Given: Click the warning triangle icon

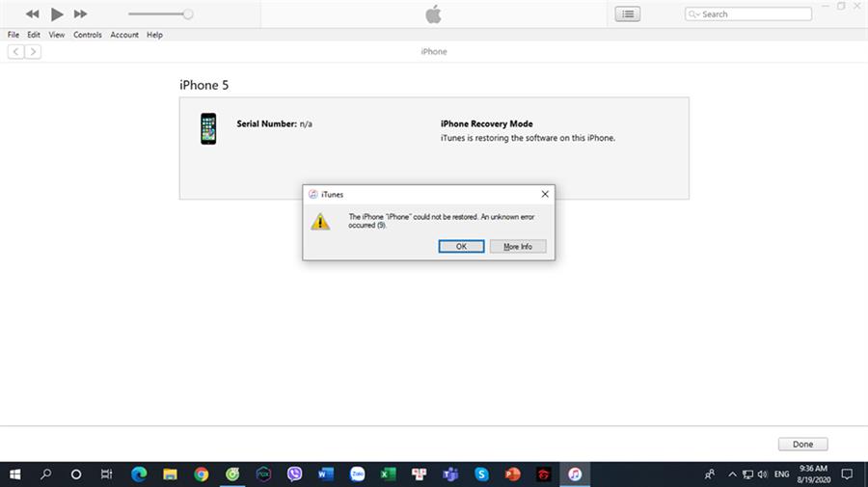Looking at the screenshot, I should click(320, 222).
